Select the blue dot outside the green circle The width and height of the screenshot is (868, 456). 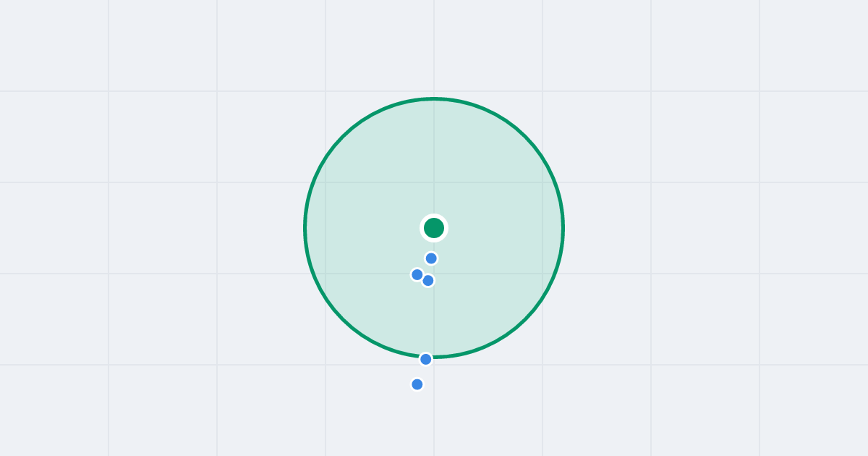pyautogui.click(x=417, y=384)
